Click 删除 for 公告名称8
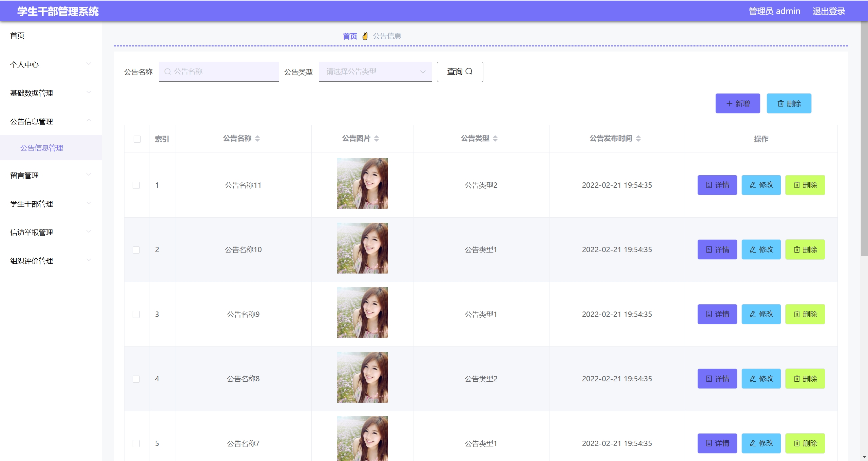This screenshot has width=868, height=461. pos(805,379)
